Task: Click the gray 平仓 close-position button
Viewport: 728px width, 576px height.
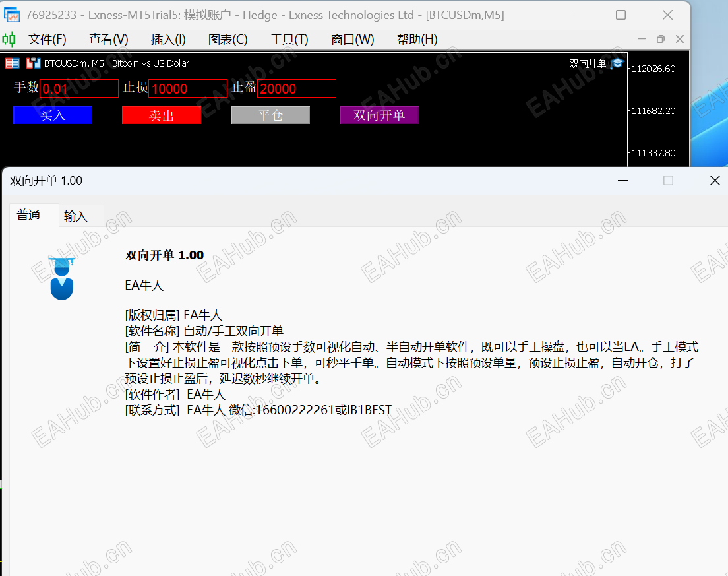Action: coord(270,114)
